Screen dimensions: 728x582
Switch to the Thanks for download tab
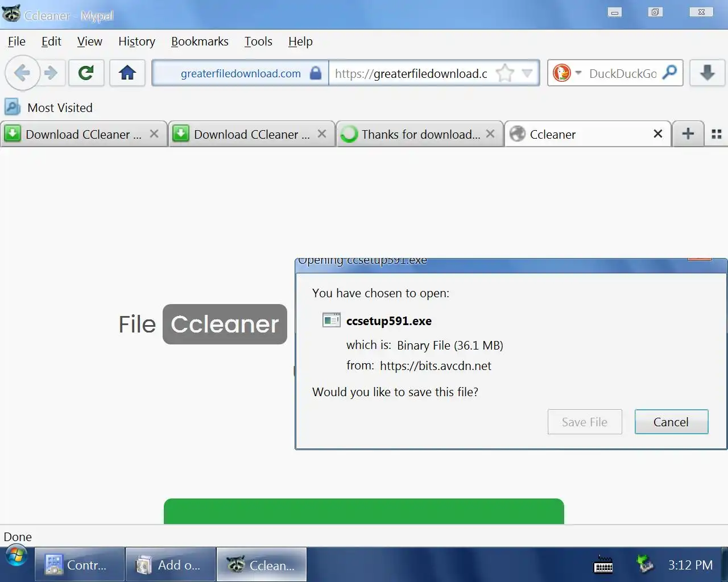(x=420, y=134)
